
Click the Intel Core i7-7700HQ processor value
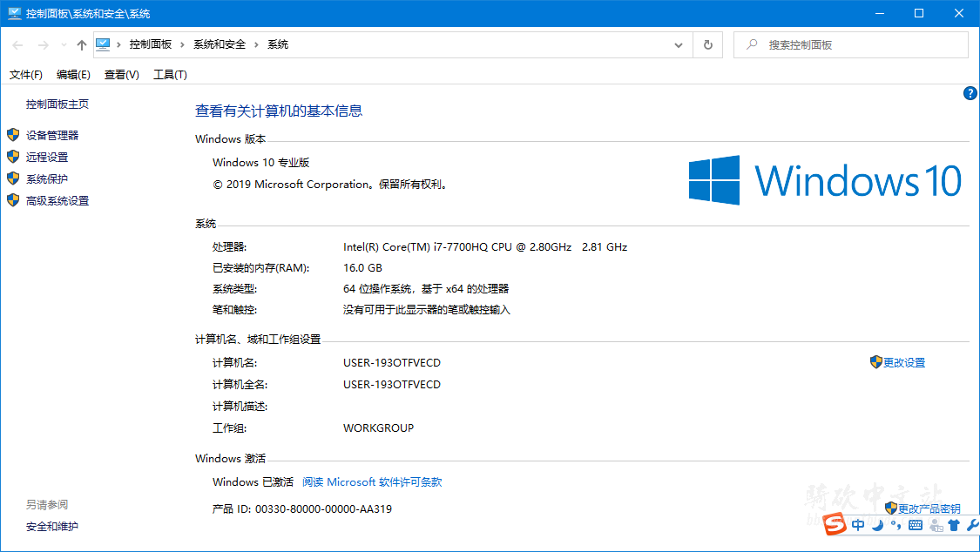tap(485, 247)
